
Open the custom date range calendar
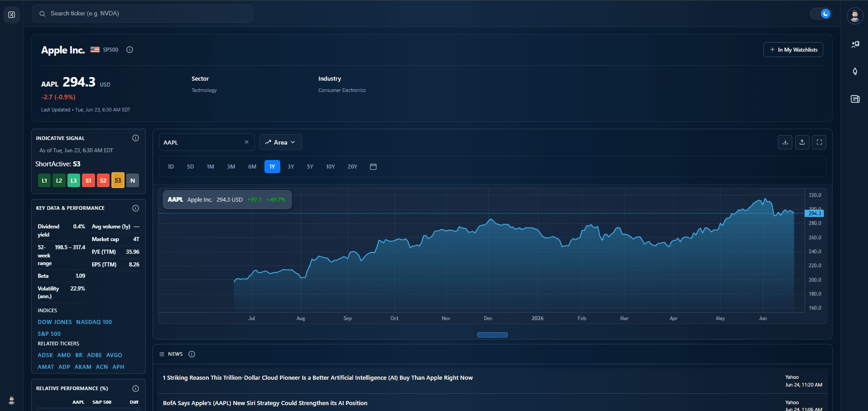(x=373, y=167)
